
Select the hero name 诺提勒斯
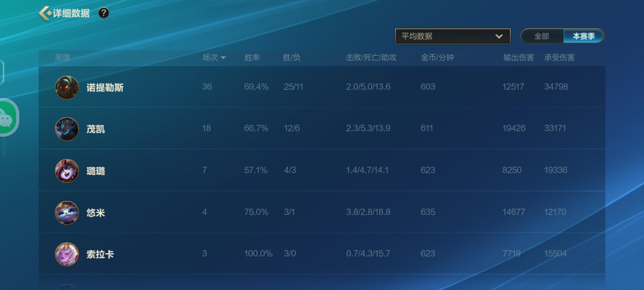coord(105,88)
